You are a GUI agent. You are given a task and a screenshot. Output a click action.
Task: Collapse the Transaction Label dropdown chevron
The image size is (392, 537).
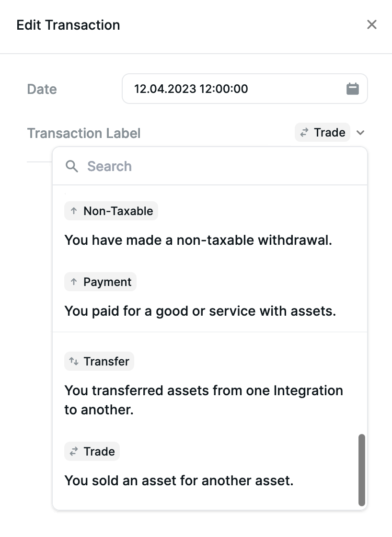pos(361,133)
